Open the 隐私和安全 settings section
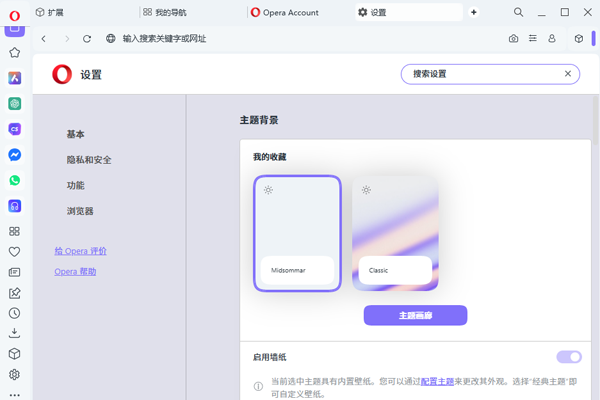Image resolution: width=600 pixels, height=400 pixels. (x=89, y=160)
